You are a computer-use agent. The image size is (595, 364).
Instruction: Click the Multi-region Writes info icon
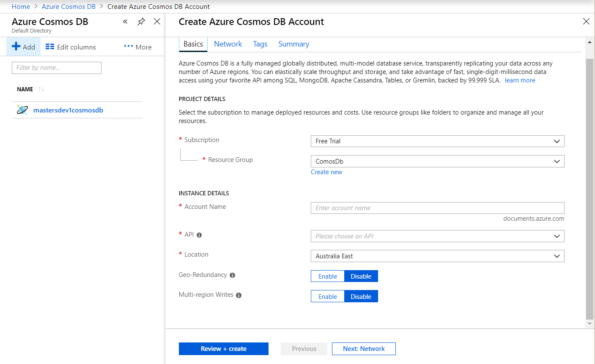tap(239, 296)
